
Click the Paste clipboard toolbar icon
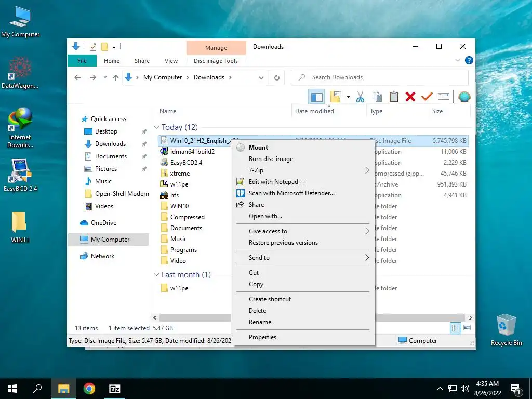click(394, 97)
